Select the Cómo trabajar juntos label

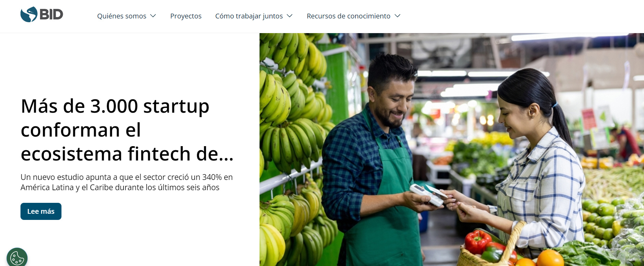click(x=249, y=16)
